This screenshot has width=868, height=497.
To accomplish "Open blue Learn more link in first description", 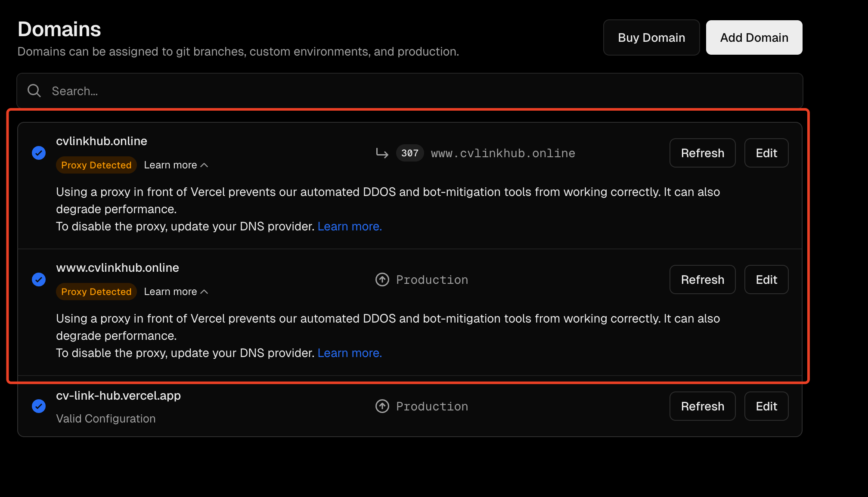I will coord(350,226).
